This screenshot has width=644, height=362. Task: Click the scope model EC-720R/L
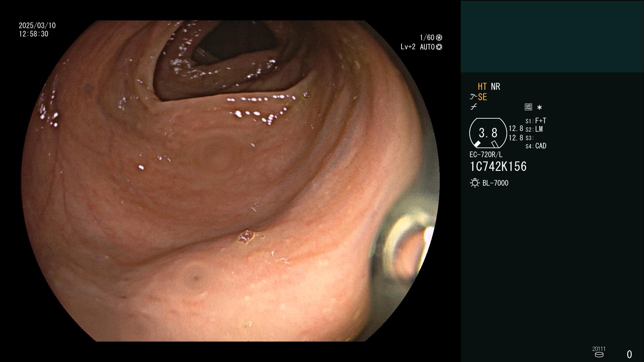(486, 155)
